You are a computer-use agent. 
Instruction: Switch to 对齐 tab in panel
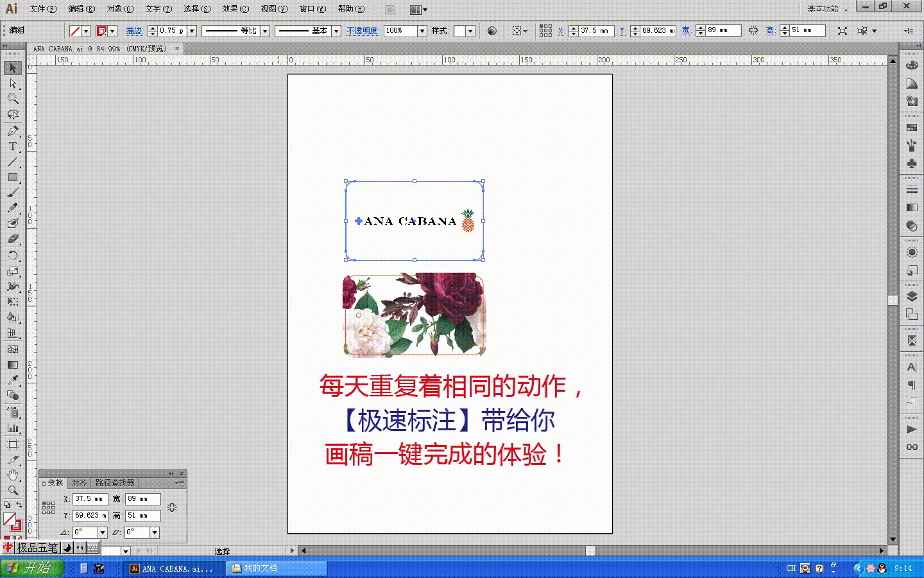click(x=79, y=482)
